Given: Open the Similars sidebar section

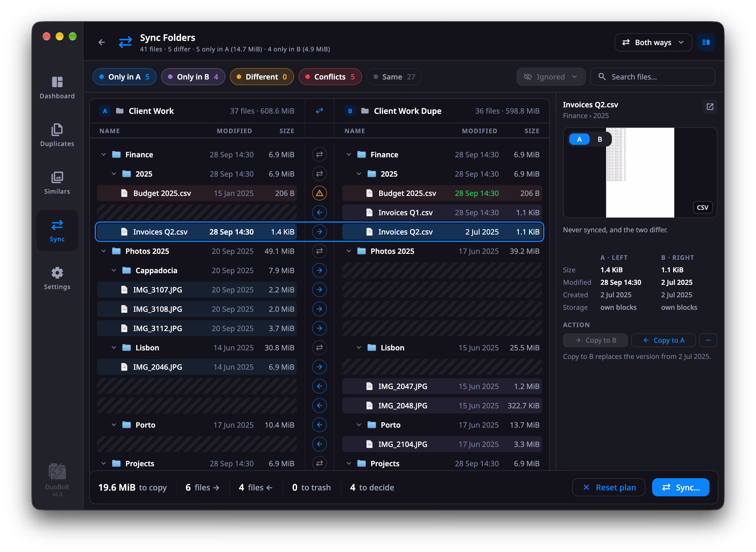Looking at the screenshot, I should 57,183.
